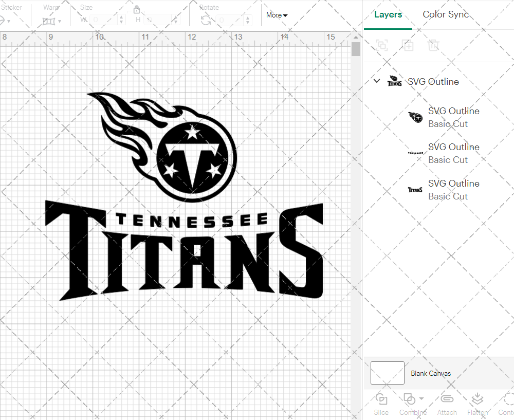This screenshot has height=420, width=514.
Task: Click the Group icon in the Layers panel
Action: pos(382,45)
